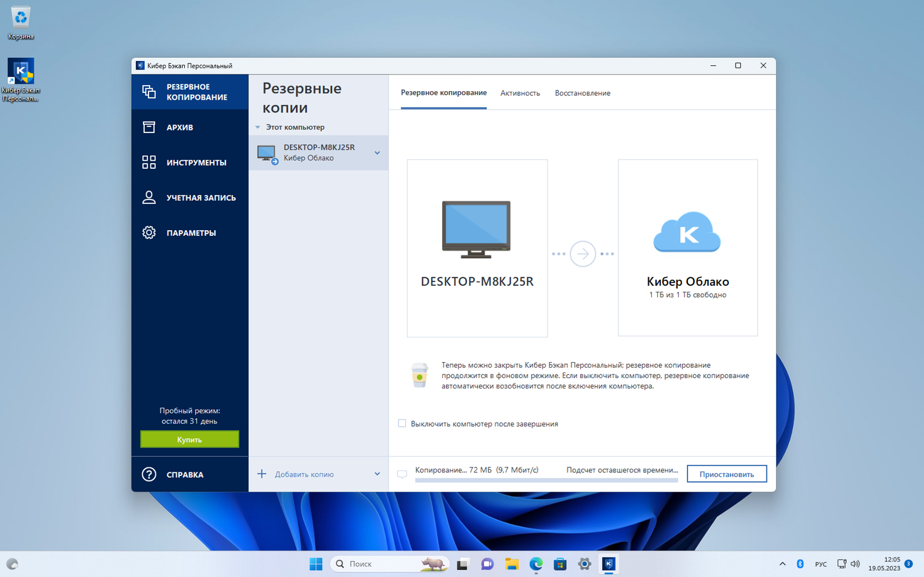Open the Резервное копирование sidebar section
This screenshot has width=924, height=577.
pyautogui.click(x=190, y=92)
